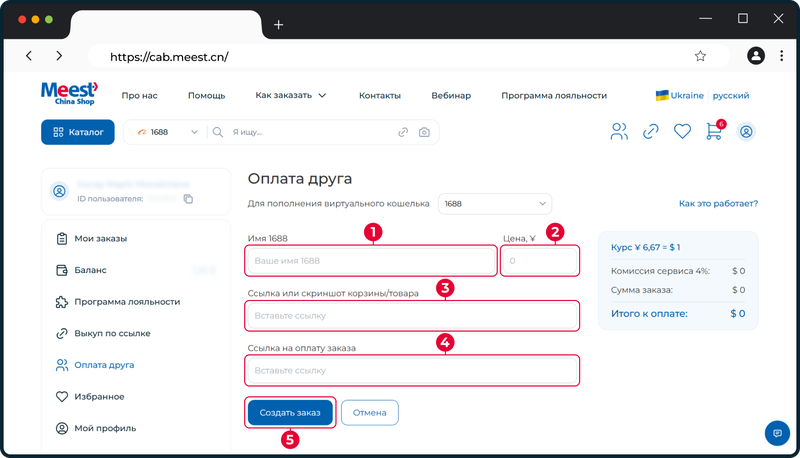Viewport: 800px width, 458px height.
Task: Click the paste link icon in the search bar
Action: click(x=403, y=132)
